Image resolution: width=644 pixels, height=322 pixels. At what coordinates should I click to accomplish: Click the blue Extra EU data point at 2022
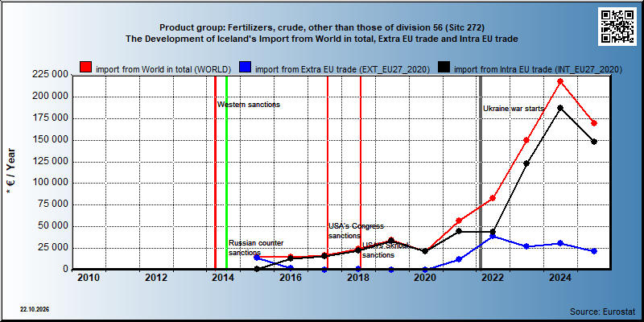[x=493, y=236]
